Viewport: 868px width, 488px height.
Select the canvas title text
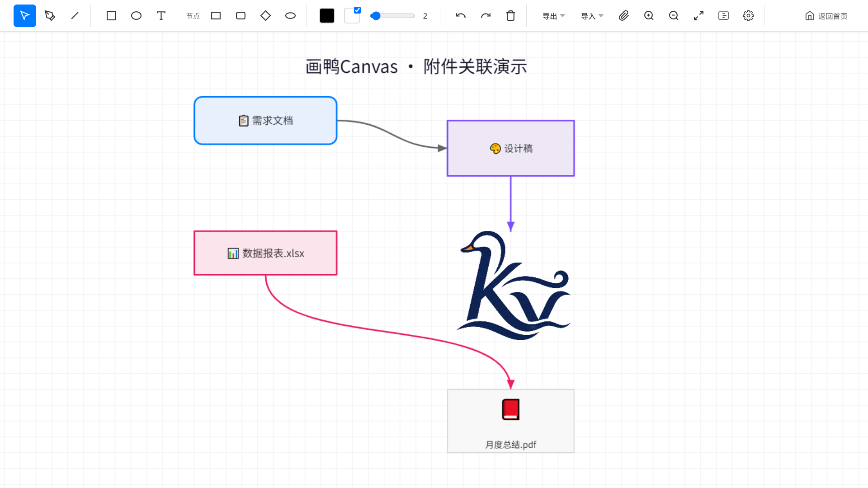click(x=416, y=67)
